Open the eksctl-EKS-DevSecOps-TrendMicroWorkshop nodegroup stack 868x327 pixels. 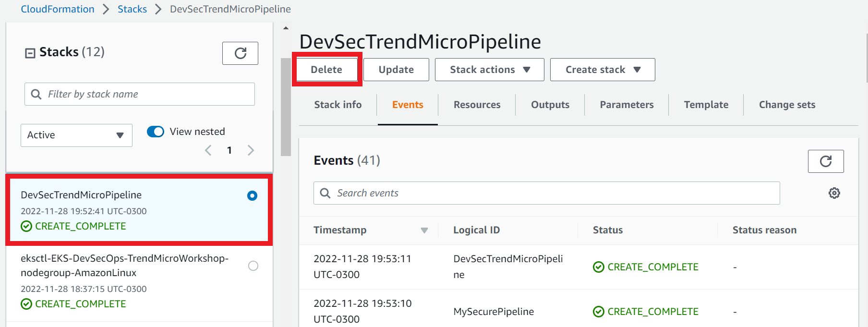click(x=125, y=266)
